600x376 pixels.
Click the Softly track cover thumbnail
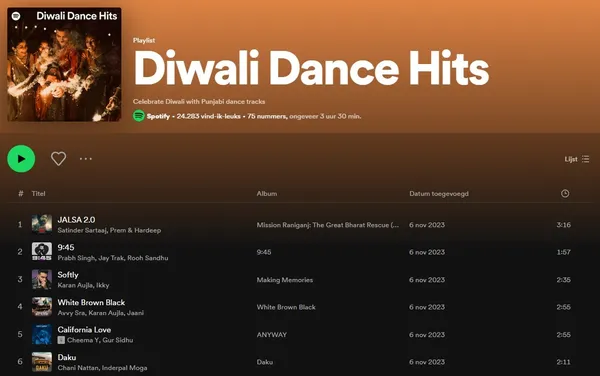coord(42,279)
